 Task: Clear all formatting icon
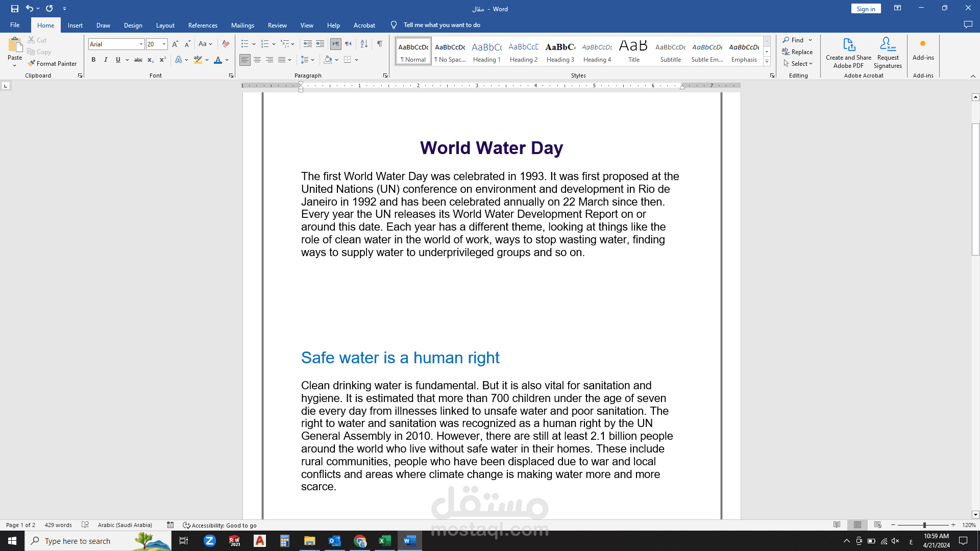click(226, 44)
